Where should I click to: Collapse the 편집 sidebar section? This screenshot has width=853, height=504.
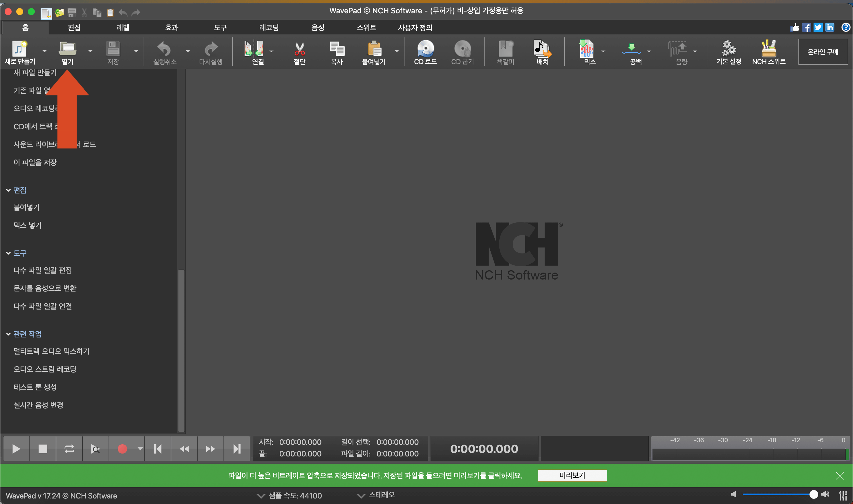tap(8, 190)
